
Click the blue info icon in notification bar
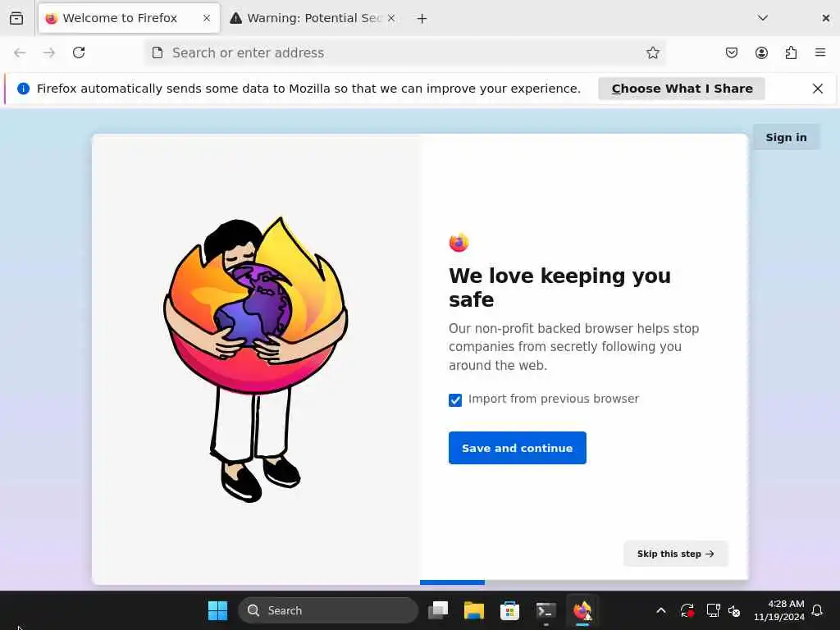[x=23, y=89]
